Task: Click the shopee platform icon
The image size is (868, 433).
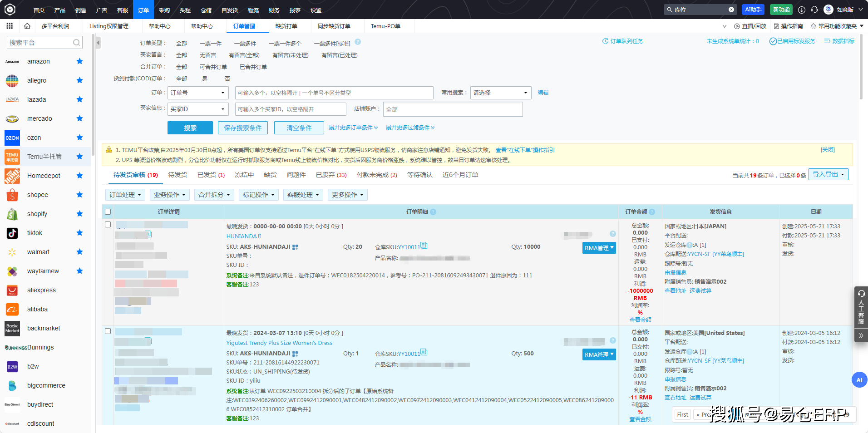Action: [x=12, y=195]
